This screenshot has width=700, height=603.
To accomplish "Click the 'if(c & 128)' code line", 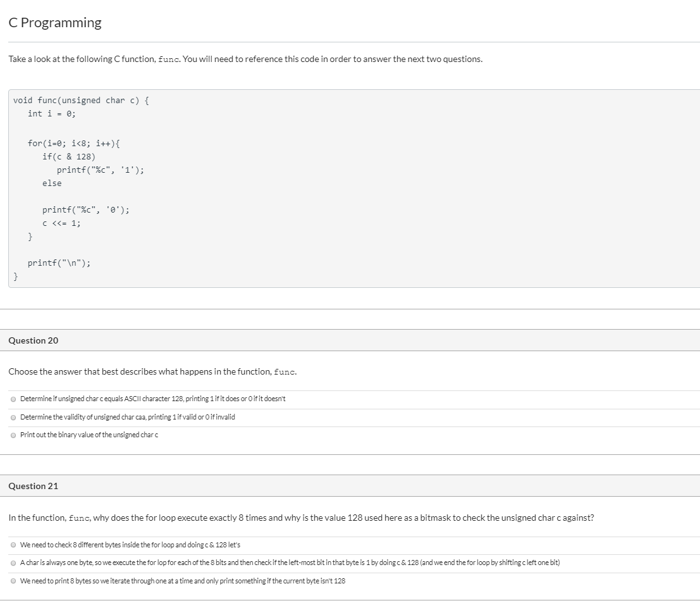I will click(69, 157).
